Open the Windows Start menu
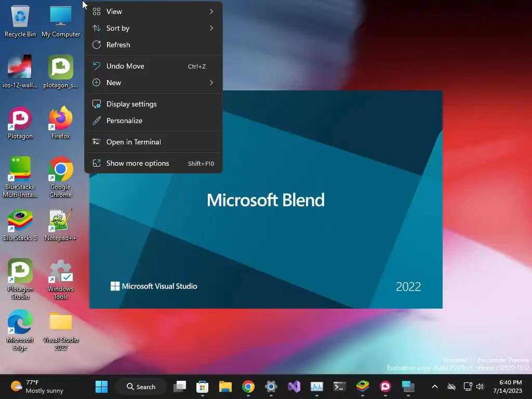532x399 pixels. (x=101, y=387)
